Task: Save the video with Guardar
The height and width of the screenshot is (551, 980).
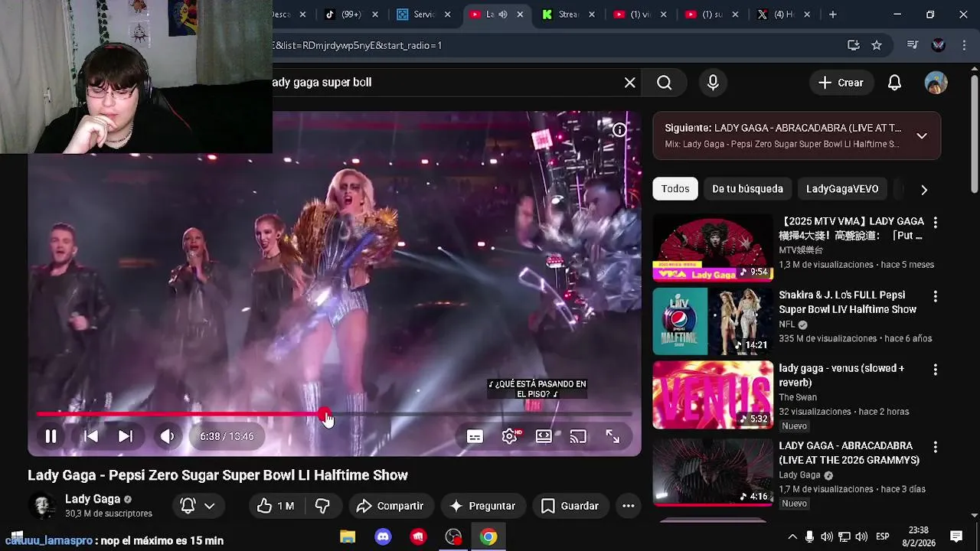Action: pos(570,506)
